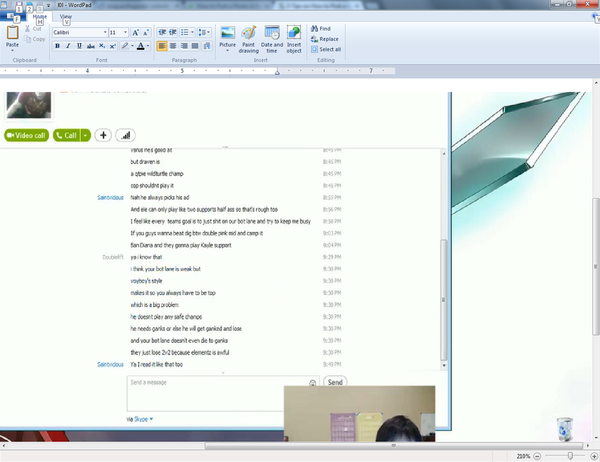Viewport: 600px width, 462px height.
Task: Toggle Bold formatting
Action: click(x=57, y=46)
